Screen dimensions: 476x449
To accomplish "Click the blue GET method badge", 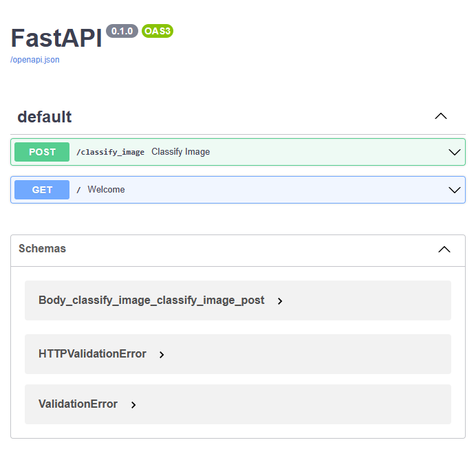I will pyautogui.click(x=42, y=190).
